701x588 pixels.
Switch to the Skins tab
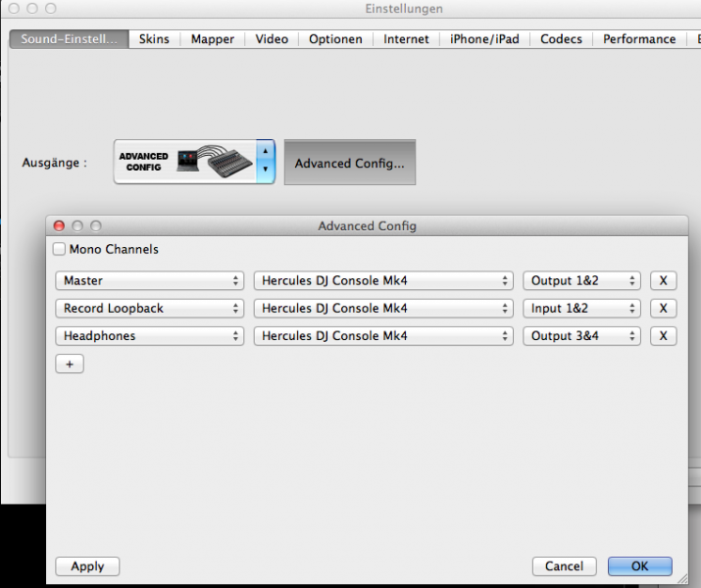154,39
